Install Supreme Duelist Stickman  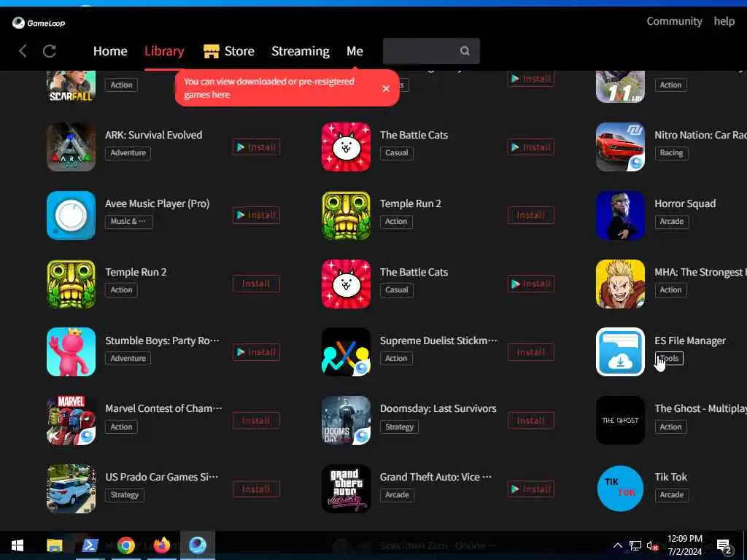(x=531, y=352)
